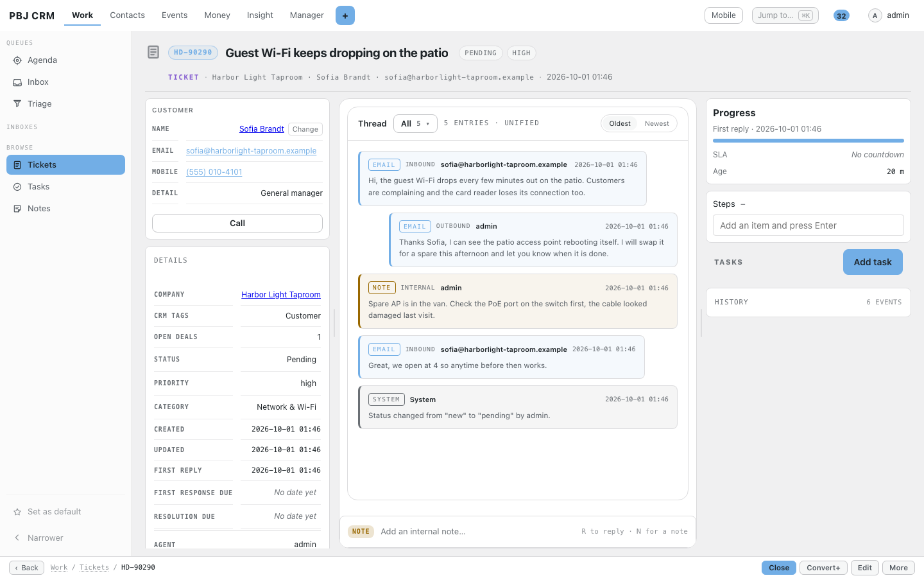Open Sofia Brandt contact link
Screen dimensions: 924x578
click(262, 129)
